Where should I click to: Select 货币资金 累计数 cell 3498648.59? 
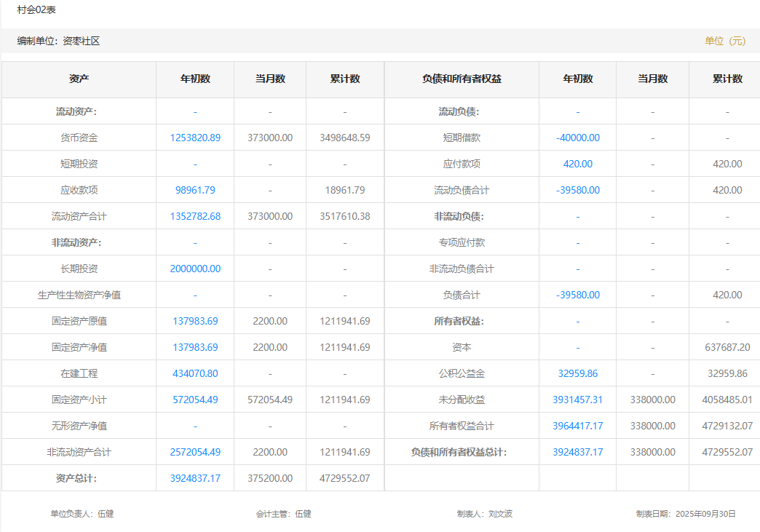(x=344, y=138)
